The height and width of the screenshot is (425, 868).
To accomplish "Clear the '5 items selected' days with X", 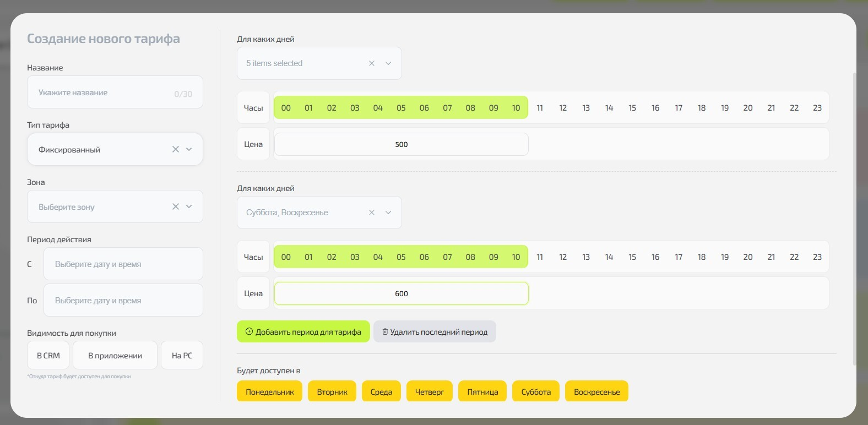I will point(372,63).
